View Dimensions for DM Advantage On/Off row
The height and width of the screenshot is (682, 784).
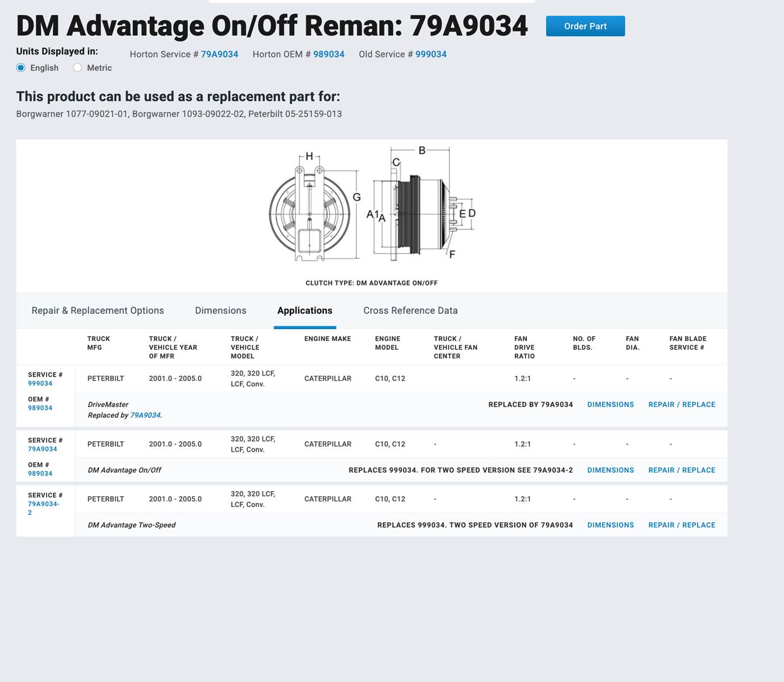point(610,471)
